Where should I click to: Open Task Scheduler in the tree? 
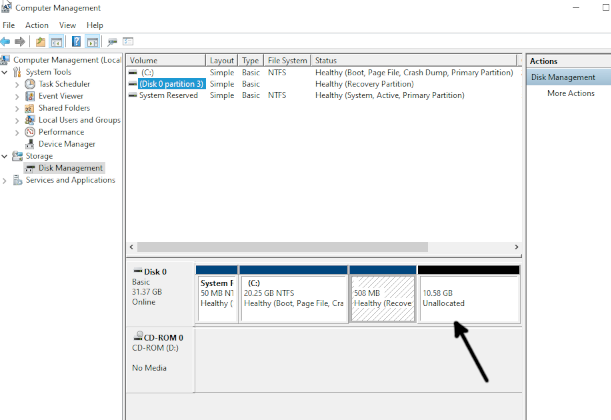64,84
